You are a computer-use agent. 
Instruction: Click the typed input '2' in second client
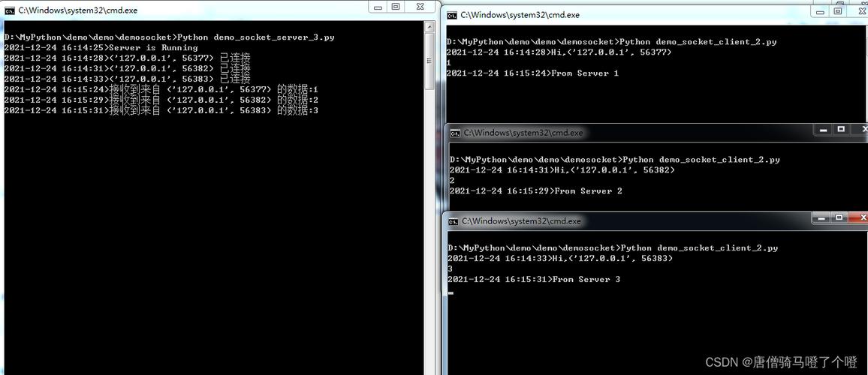tap(452, 181)
